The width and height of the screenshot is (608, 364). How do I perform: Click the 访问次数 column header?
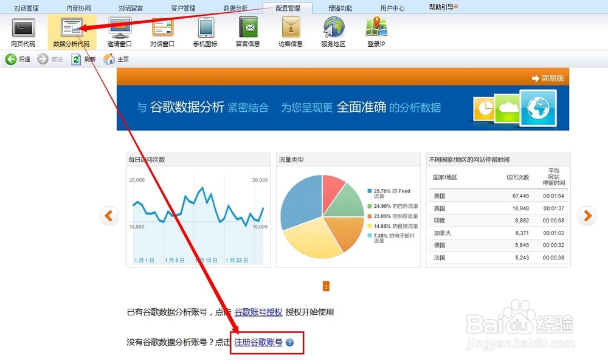pos(517,177)
